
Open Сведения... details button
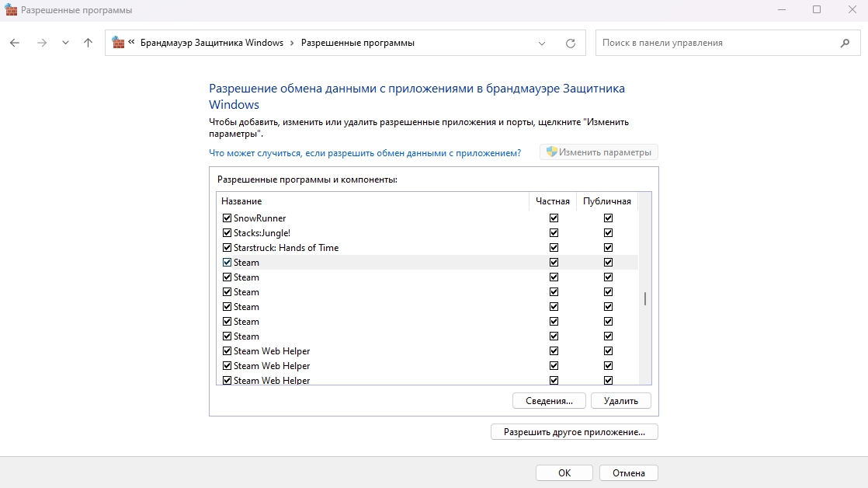(x=549, y=401)
